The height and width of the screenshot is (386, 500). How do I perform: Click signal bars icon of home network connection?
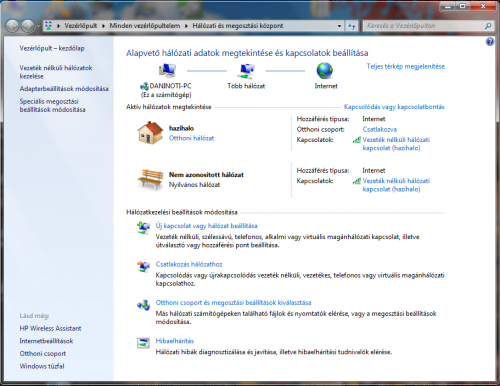[357, 140]
